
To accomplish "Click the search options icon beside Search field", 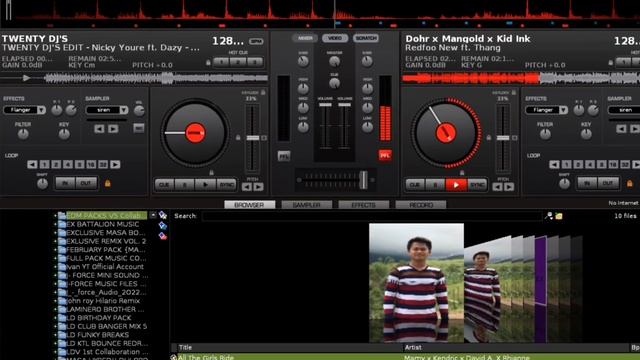I will point(549,216).
